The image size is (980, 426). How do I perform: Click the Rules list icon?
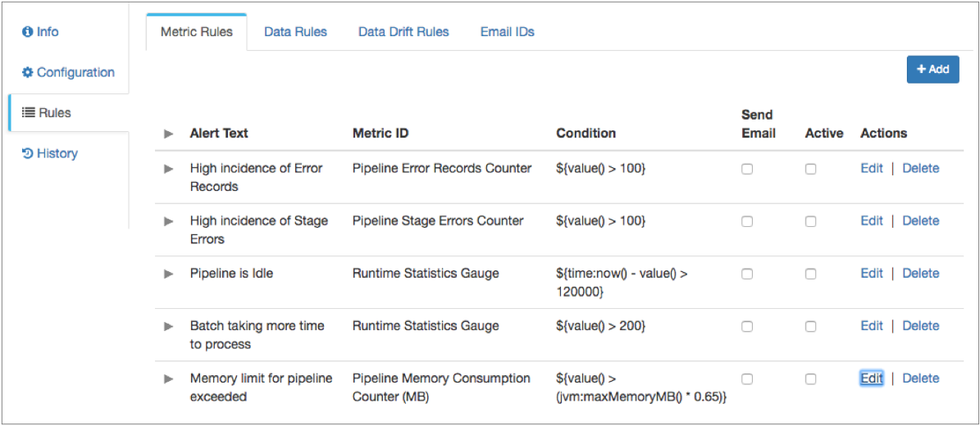tap(28, 113)
